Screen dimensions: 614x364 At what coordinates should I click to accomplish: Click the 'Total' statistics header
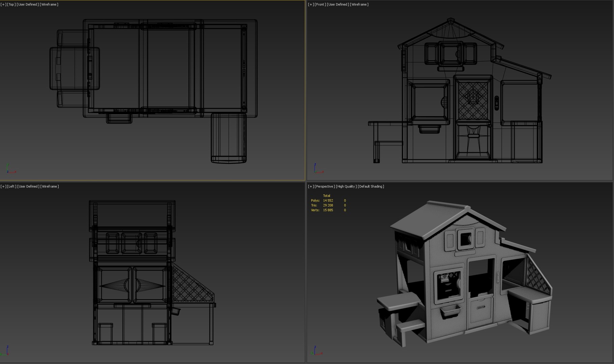tap(327, 196)
